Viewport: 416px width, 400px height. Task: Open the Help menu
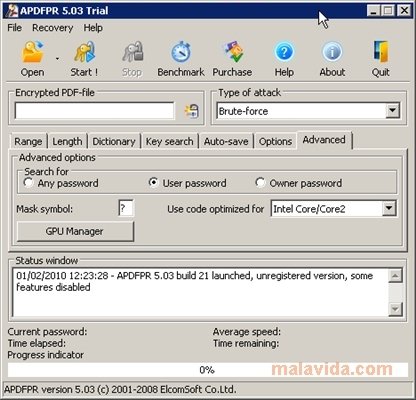pyautogui.click(x=93, y=28)
